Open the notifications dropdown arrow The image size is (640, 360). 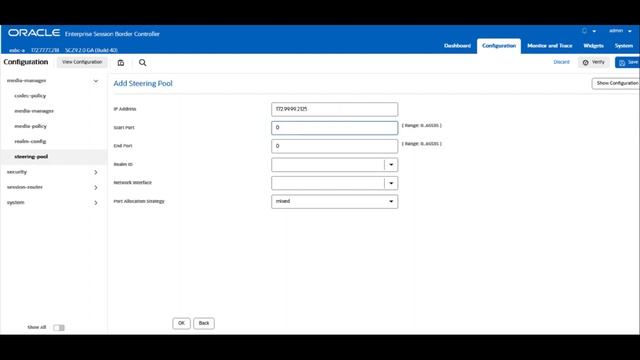point(594,31)
